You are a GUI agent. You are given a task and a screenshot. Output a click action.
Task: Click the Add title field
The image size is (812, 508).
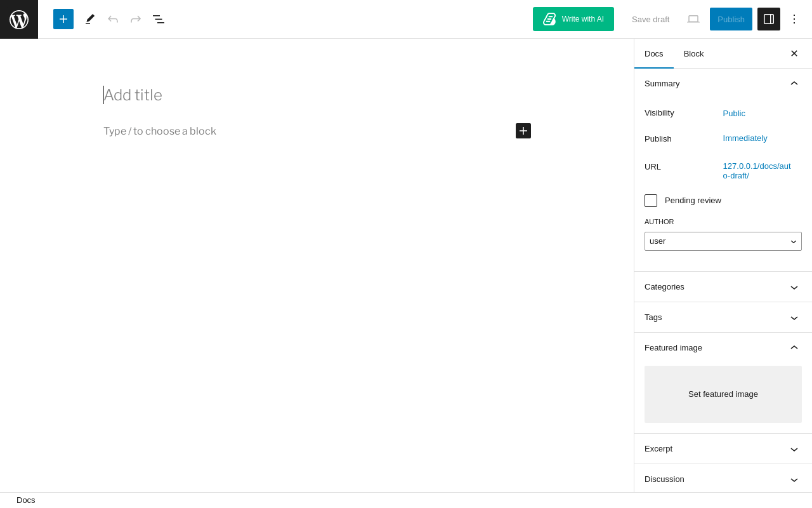tap(317, 95)
